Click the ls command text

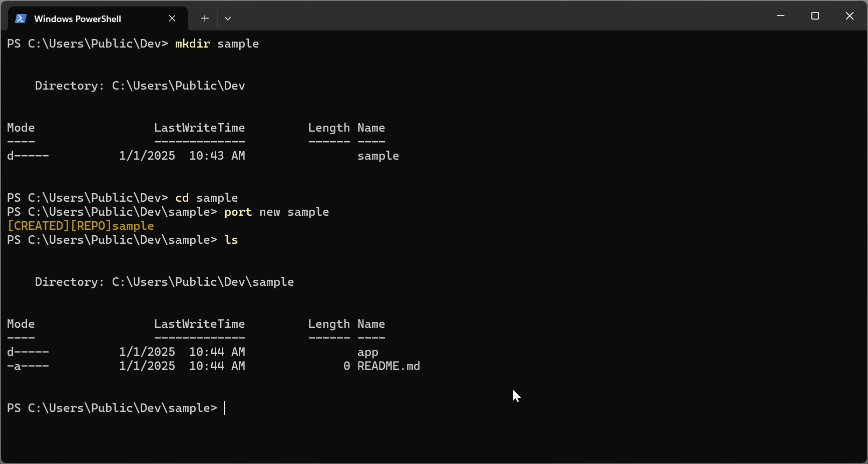tap(231, 240)
